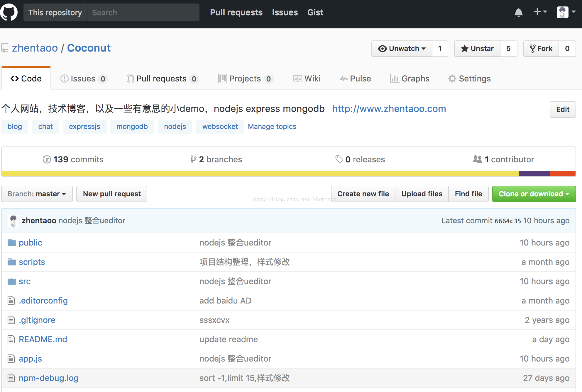Select the websocket topic tag

(x=220, y=127)
